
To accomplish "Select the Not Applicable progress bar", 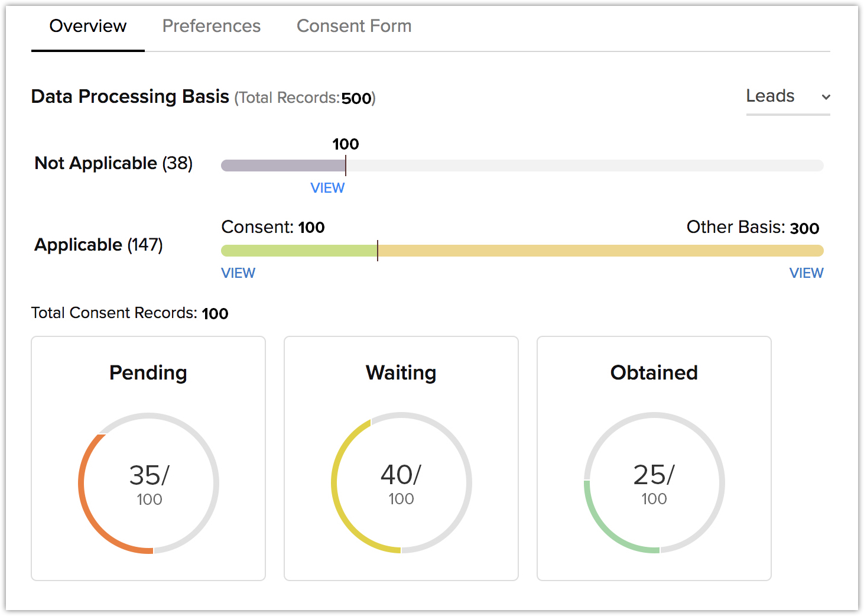I will [284, 166].
